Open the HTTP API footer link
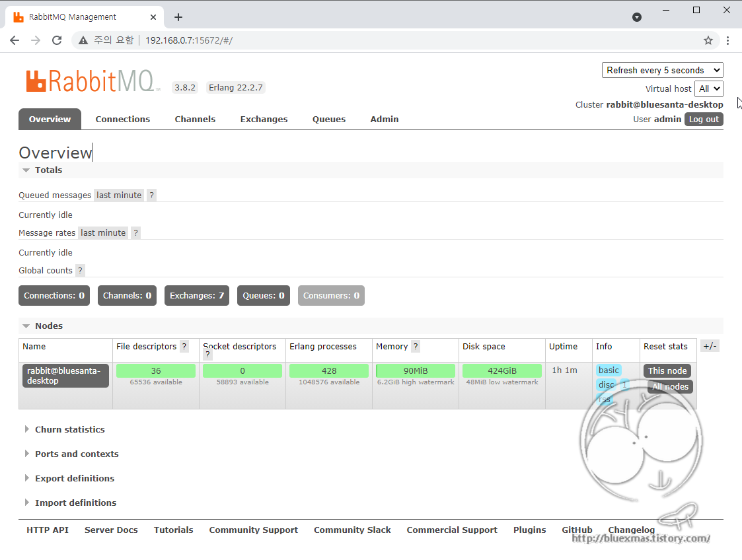Viewport: 742px width, 560px height. point(48,530)
